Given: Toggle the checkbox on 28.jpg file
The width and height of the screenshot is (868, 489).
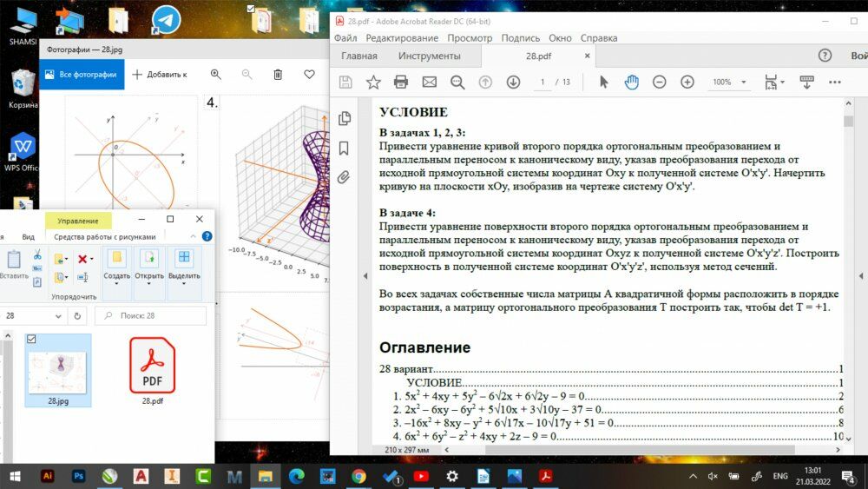Looking at the screenshot, I should click(31, 339).
